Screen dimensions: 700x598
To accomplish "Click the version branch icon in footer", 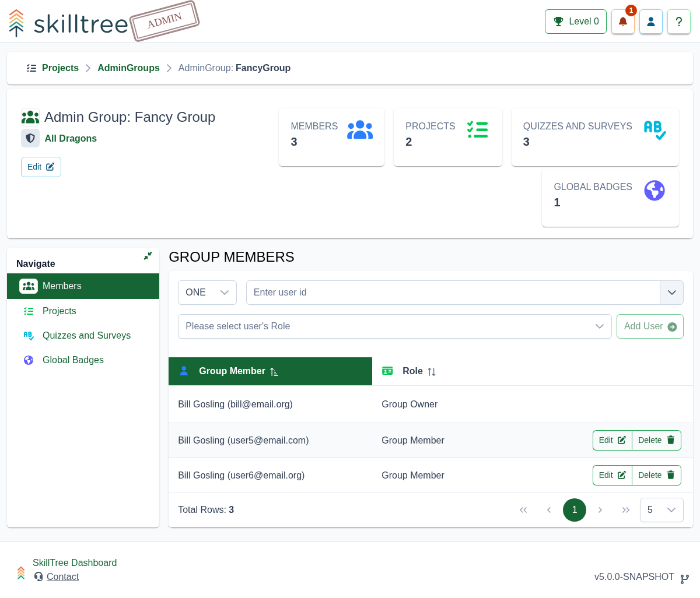I will click(x=685, y=578).
